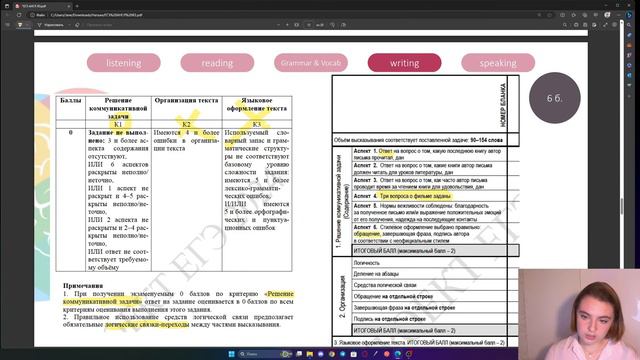Open Microsoft Edge from the taskbar
Image resolution: width=640 pixels, height=360 pixels.
(398, 354)
